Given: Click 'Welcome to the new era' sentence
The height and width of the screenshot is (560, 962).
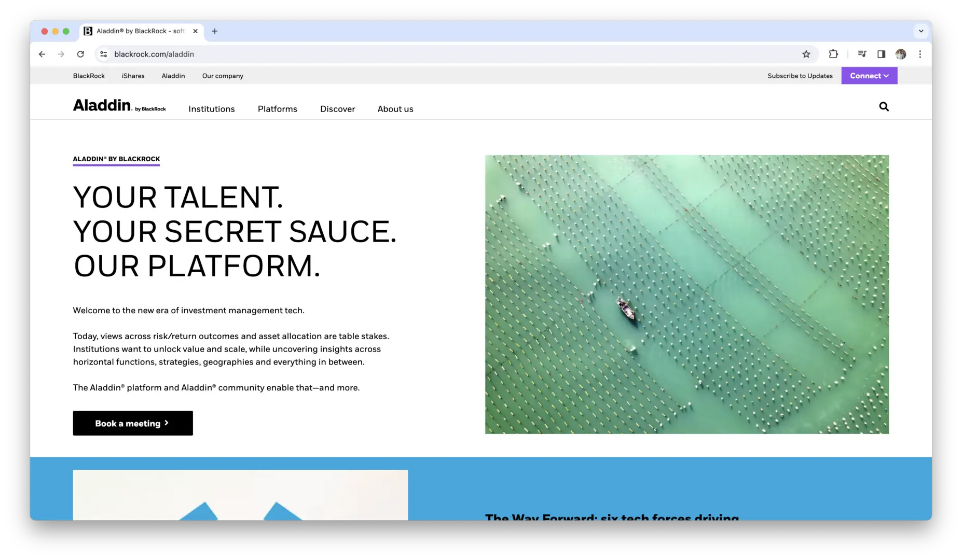Looking at the screenshot, I should (188, 311).
